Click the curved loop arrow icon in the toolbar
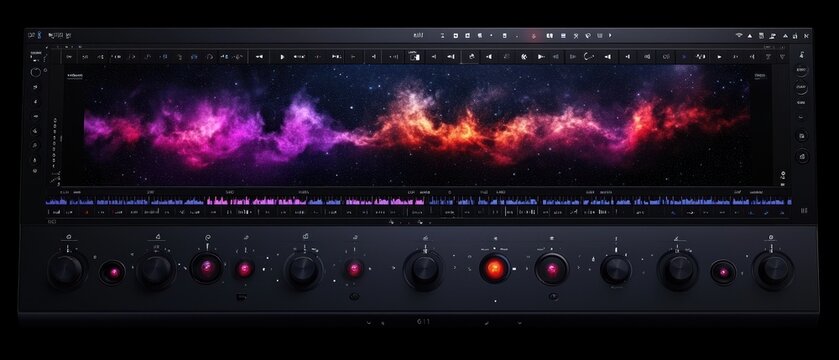 click(x=589, y=56)
